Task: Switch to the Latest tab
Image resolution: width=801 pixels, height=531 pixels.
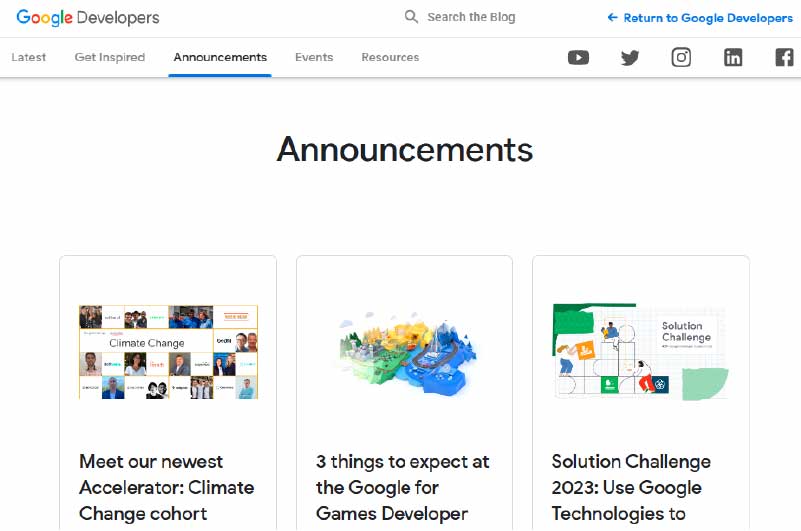Action: [x=29, y=57]
